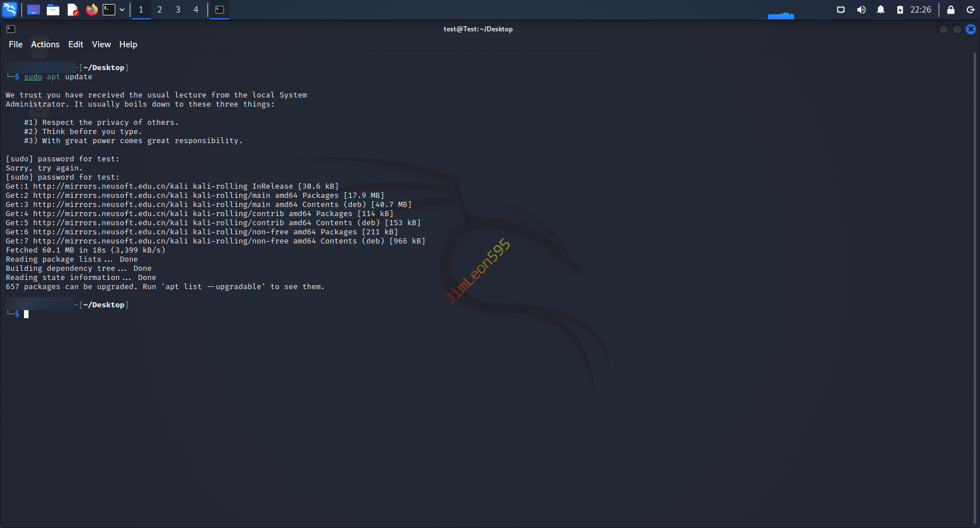Screen dimensions: 980x528
Task: Open the File menu
Action: coord(15,44)
